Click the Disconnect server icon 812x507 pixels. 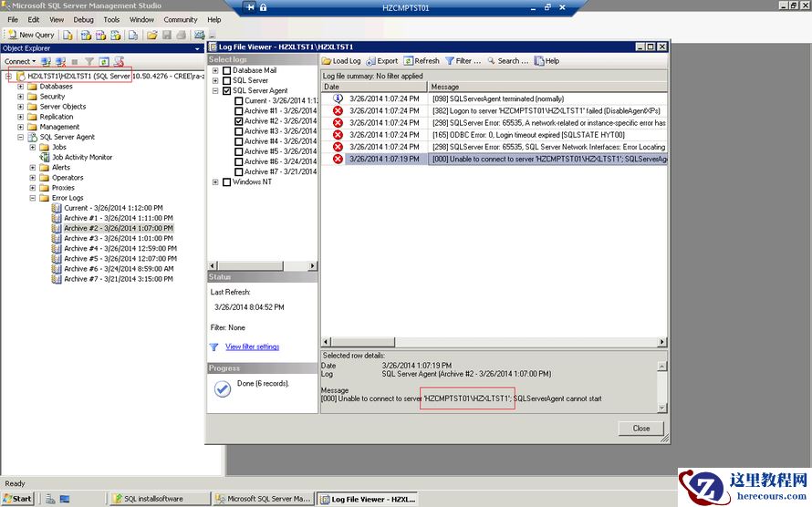pos(60,62)
